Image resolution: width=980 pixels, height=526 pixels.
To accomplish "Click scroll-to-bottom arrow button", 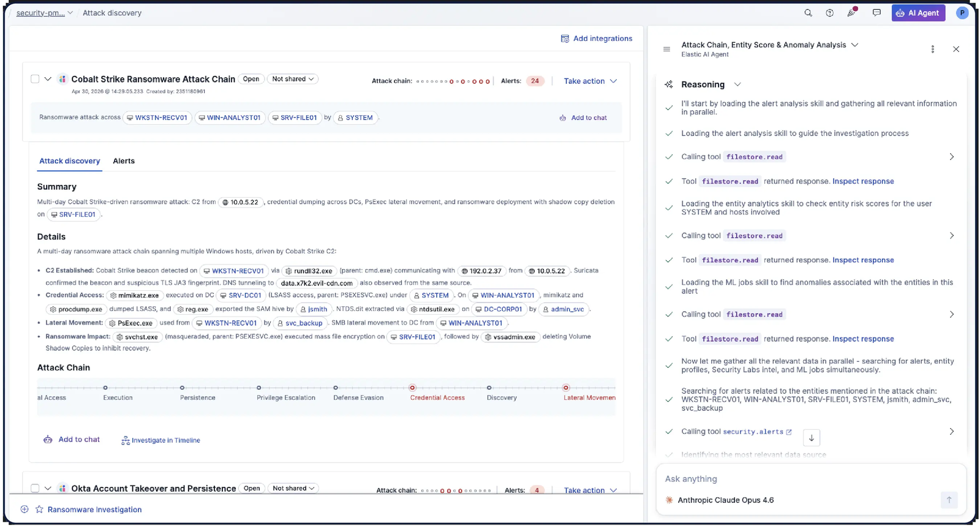I will pos(811,438).
